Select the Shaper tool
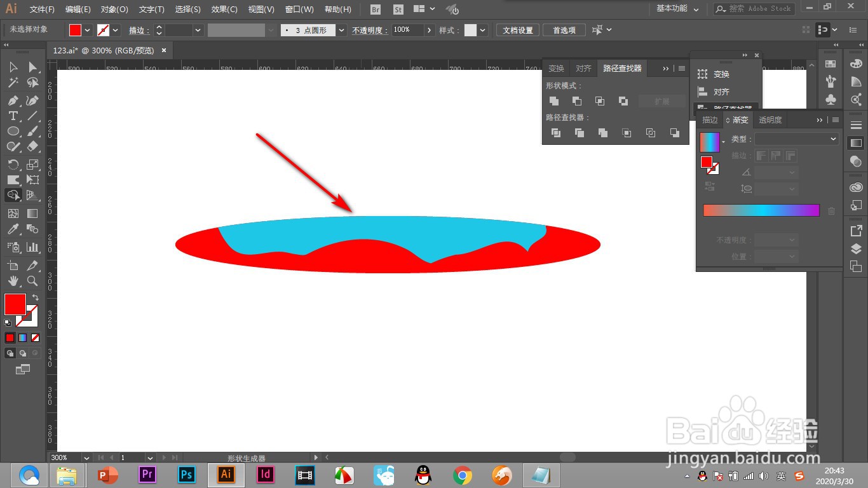This screenshot has width=868, height=488. 13,146
